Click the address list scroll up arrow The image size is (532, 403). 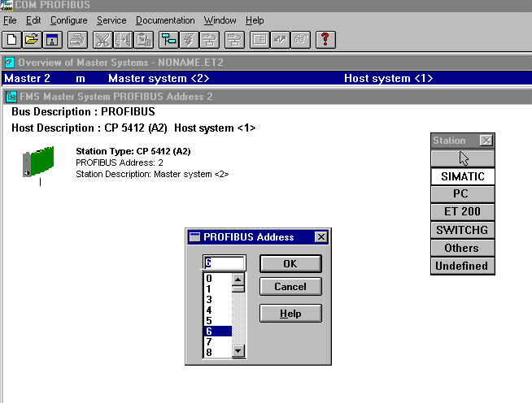tap(238, 279)
